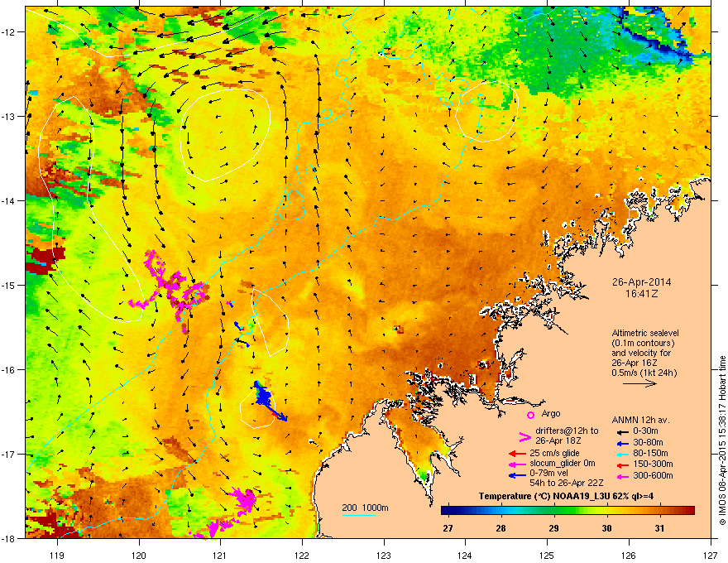
Task: Click the colorbar label 28
Action: [x=500, y=528]
